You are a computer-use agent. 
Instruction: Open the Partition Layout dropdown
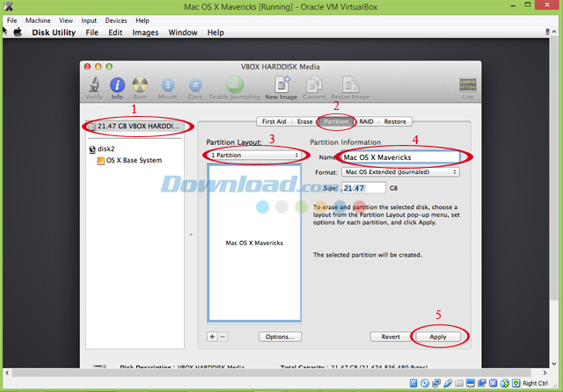pos(255,155)
